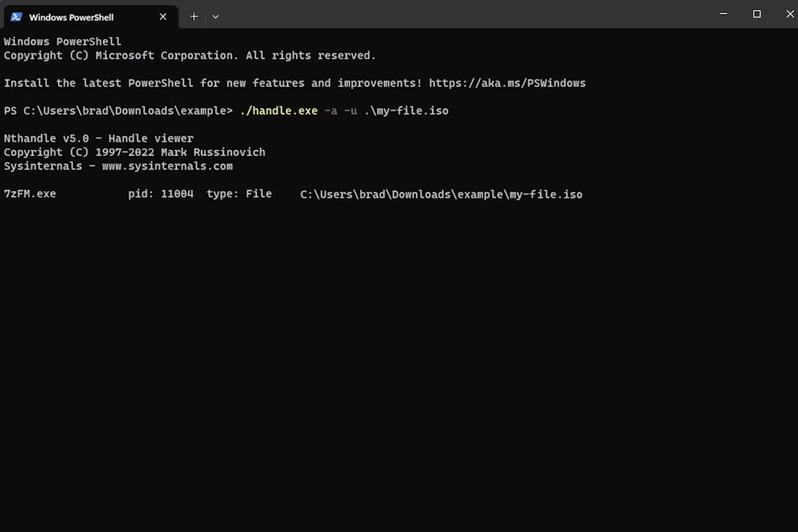Screen dimensions: 798x532
Task: Open the new tab dropdown chevron
Action: point(215,17)
